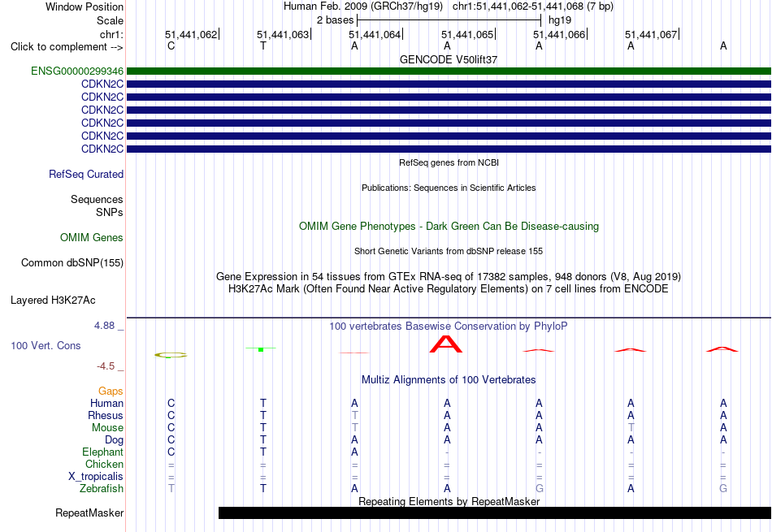Click the Layered H3K27Ac track label
This screenshot has width=772, height=532.
pyautogui.click(x=53, y=301)
